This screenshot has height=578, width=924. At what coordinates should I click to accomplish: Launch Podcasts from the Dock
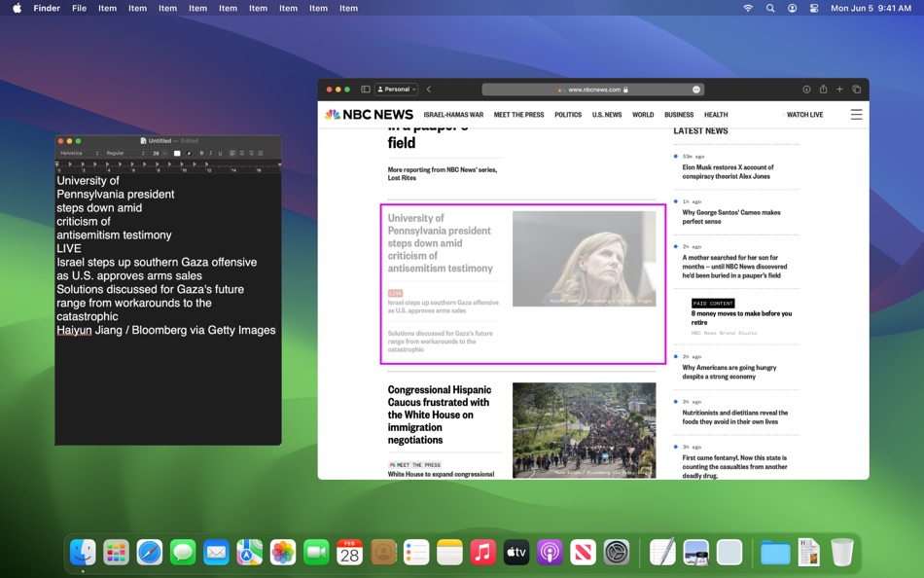click(550, 553)
